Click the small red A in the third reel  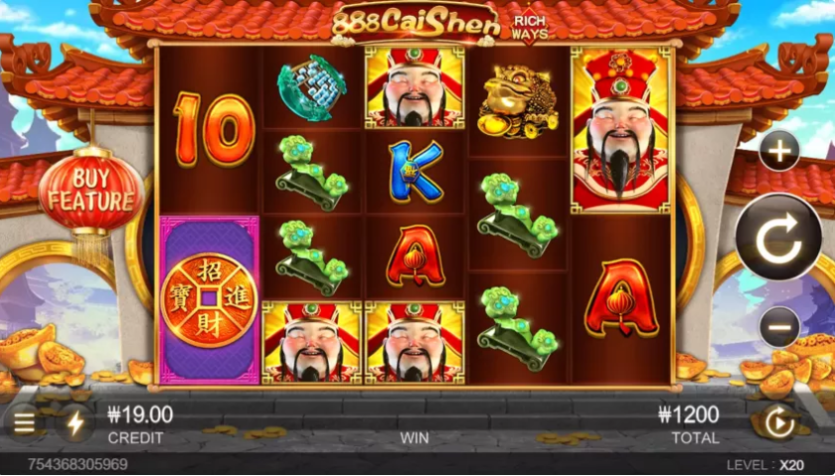point(416,257)
